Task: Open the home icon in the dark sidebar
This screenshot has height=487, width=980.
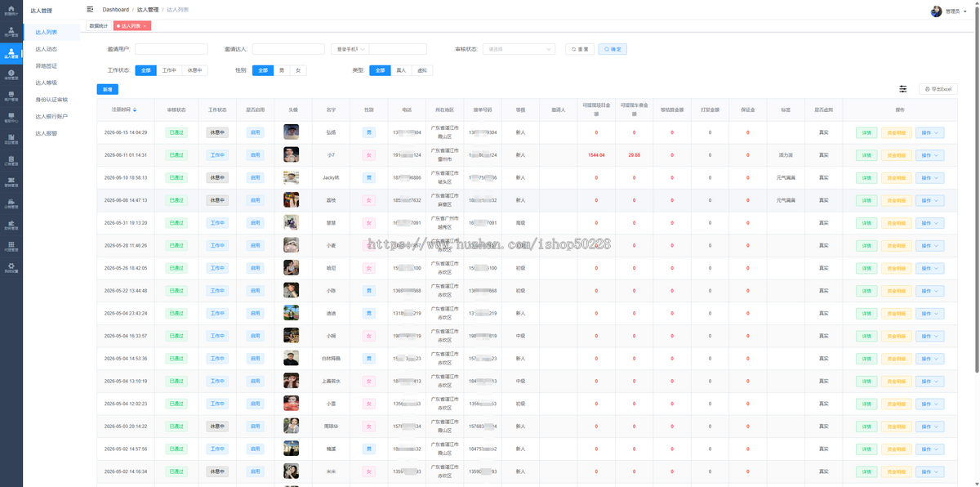Action: 11,10
